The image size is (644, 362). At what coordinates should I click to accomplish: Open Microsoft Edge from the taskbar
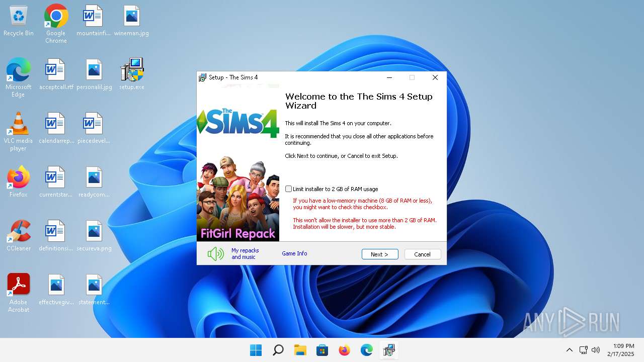coord(366,350)
